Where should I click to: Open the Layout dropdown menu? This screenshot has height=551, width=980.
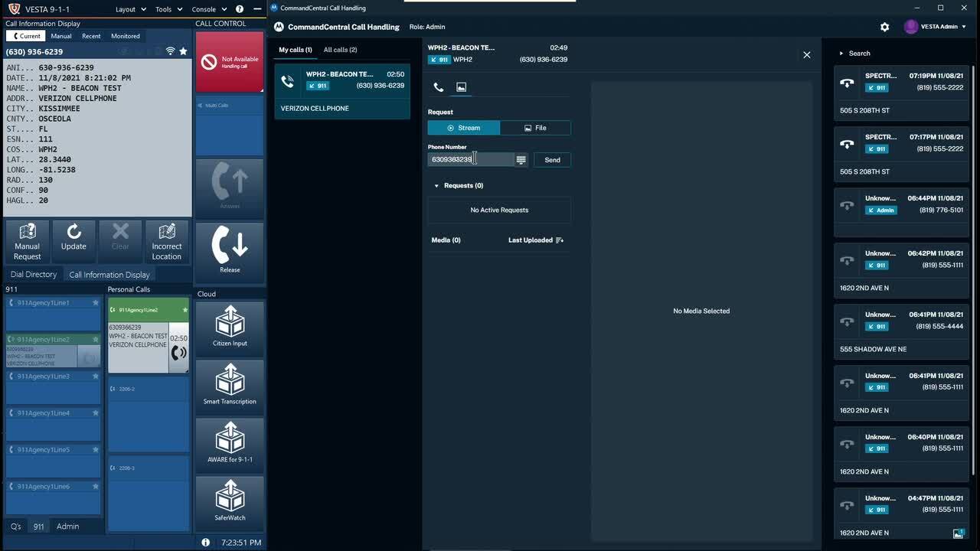[x=130, y=9]
